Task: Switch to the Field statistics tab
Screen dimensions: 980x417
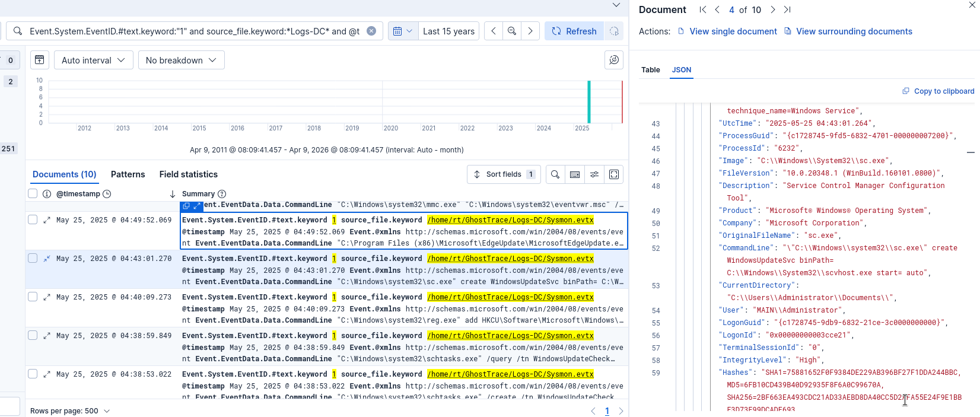Action: pos(188,174)
